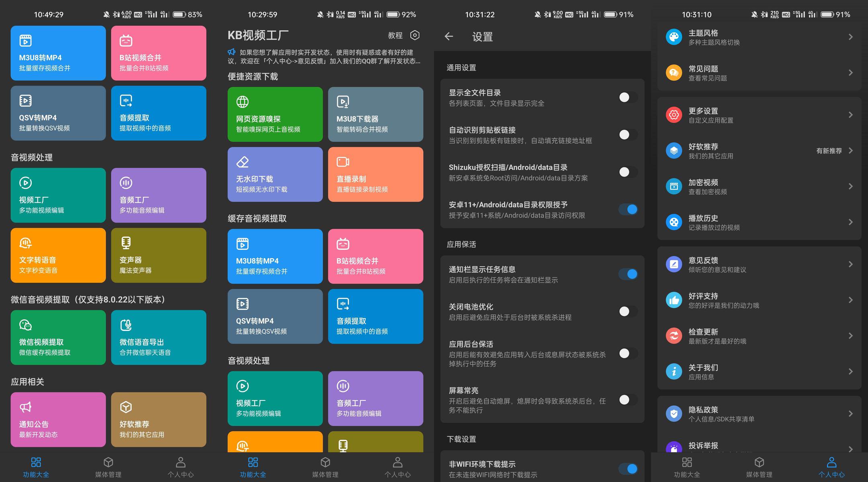Screen dimensions: 868x482
Task: Open 检查更新 row chevron
Action: (850, 336)
